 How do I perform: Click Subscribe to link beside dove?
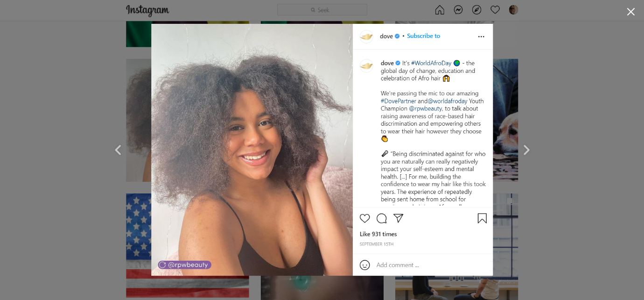coord(423,36)
